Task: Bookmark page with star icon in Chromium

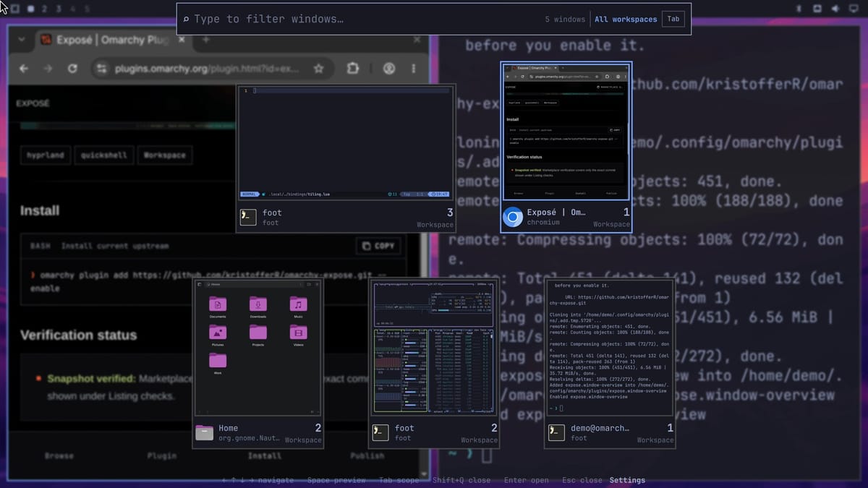Action: tap(319, 69)
